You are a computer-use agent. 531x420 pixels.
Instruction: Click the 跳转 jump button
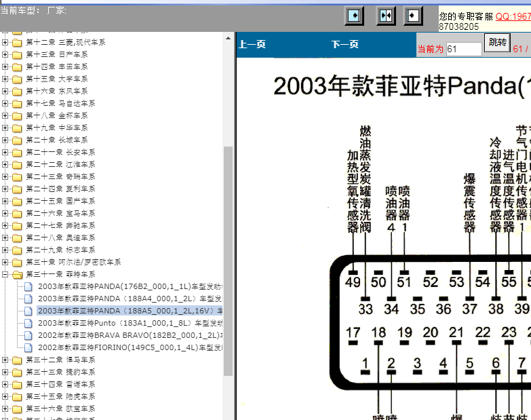[x=497, y=43]
